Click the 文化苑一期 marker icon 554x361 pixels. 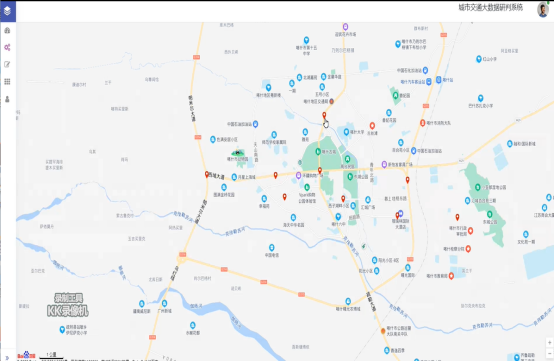(x=526, y=234)
